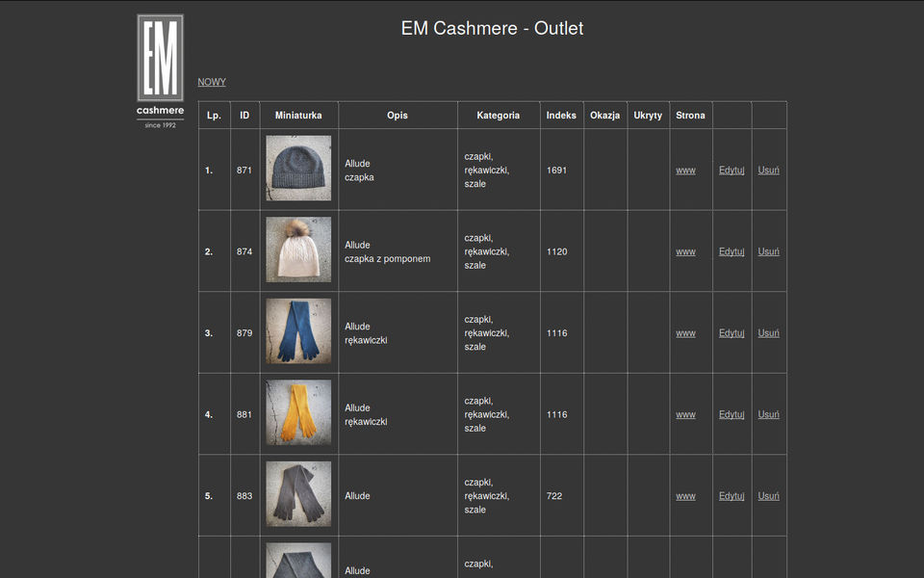Screen dimensions: 924x578
Task: Click the 'Allude czapka z pomponem' description
Action: tap(387, 251)
